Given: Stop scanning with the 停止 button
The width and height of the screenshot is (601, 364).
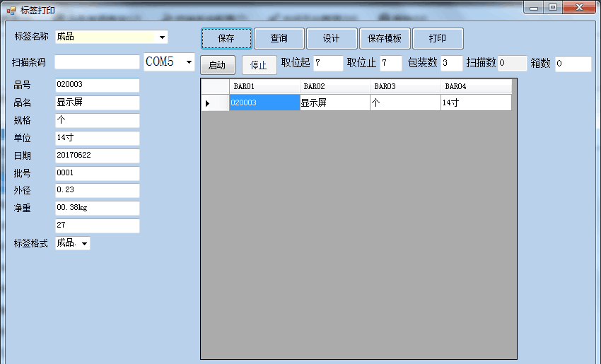Looking at the screenshot, I should pos(259,65).
